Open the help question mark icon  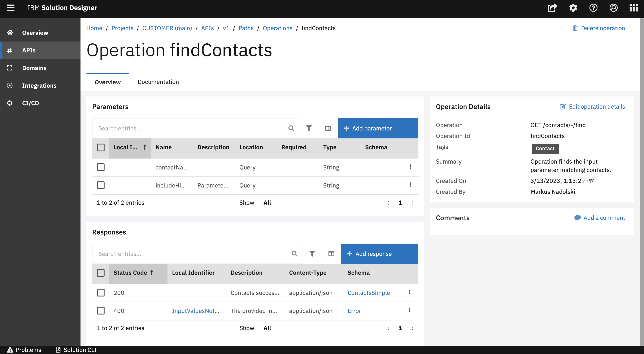coord(593,8)
